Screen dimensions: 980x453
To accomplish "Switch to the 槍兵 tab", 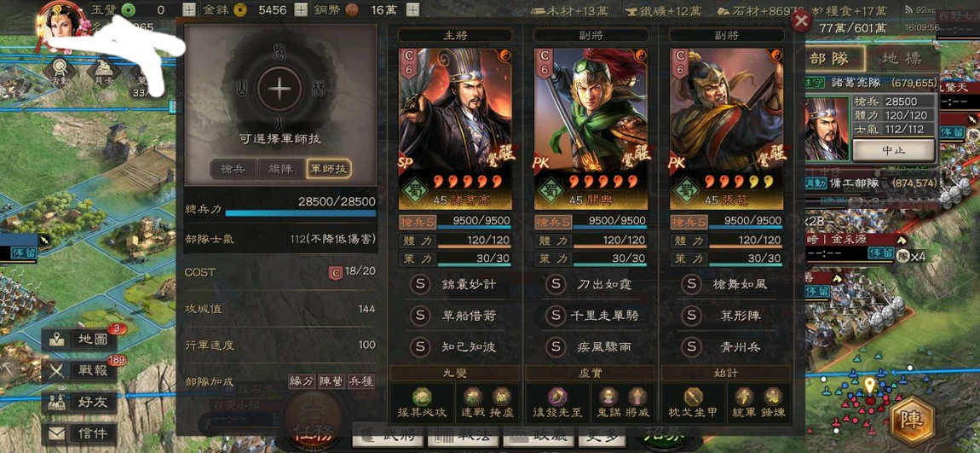I will tap(233, 168).
